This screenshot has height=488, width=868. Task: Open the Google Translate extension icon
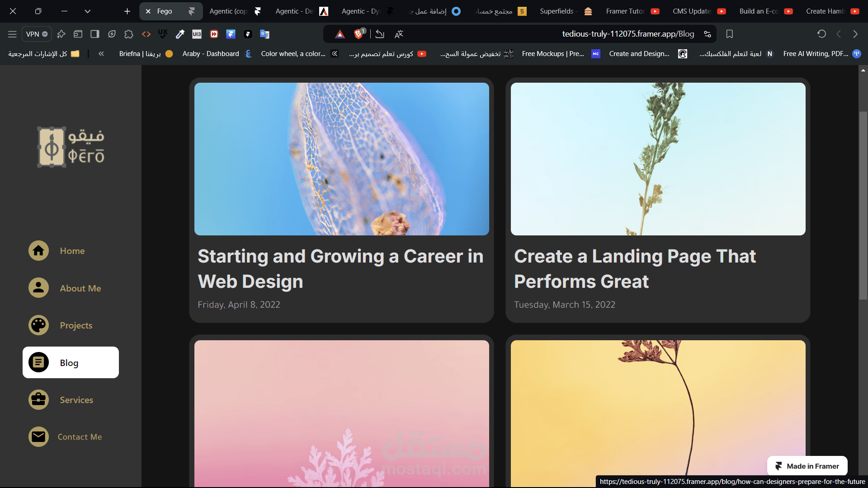(x=265, y=34)
